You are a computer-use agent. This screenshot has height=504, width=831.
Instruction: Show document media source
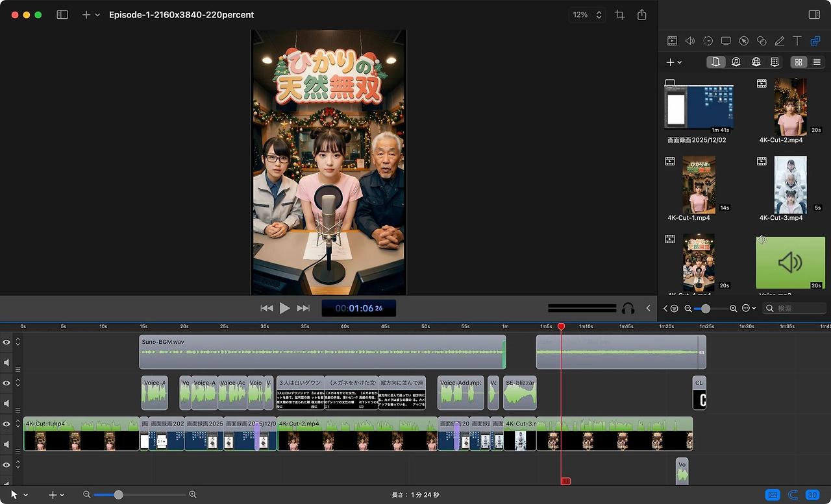pos(715,62)
